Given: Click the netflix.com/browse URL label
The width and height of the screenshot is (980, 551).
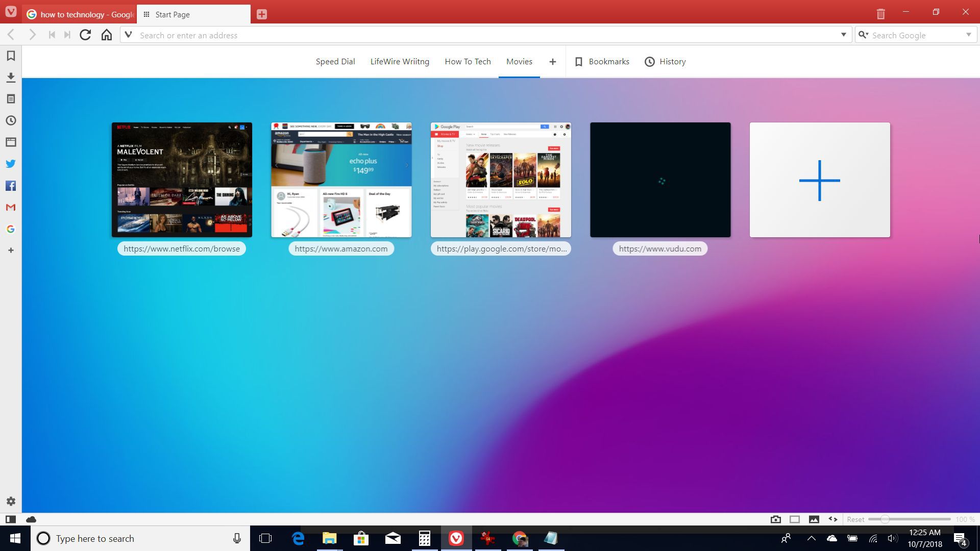Looking at the screenshot, I should coord(182,248).
